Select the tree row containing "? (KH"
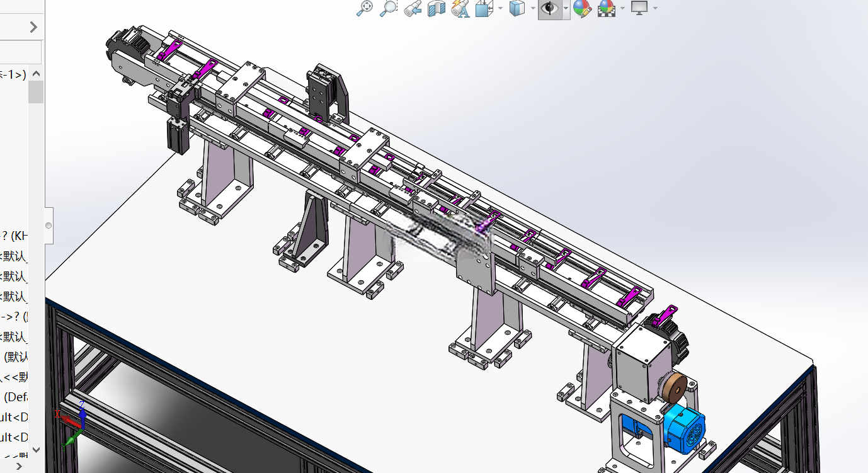868x473 pixels. (x=14, y=236)
